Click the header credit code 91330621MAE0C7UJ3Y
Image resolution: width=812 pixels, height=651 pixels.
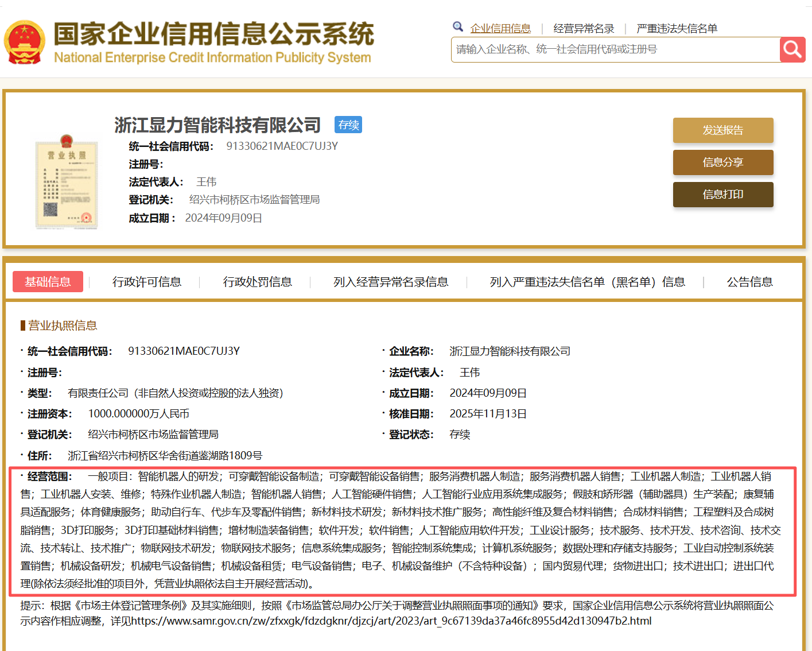click(x=282, y=146)
